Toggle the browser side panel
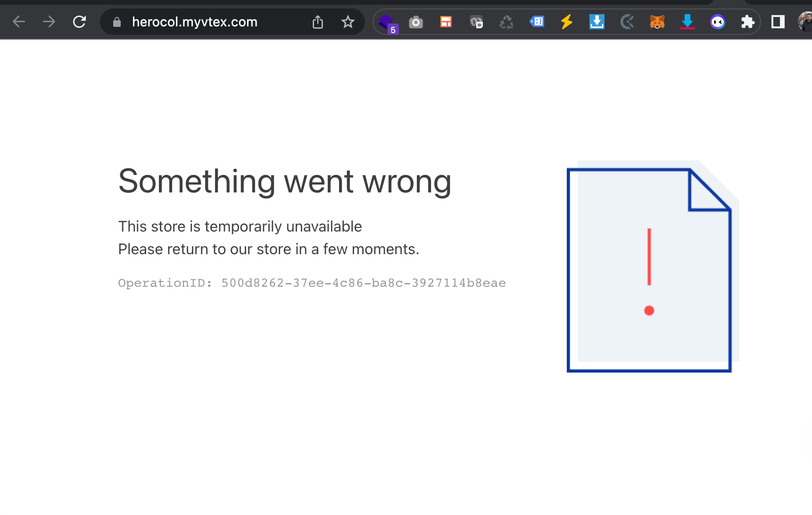812x515 pixels. pos(778,22)
